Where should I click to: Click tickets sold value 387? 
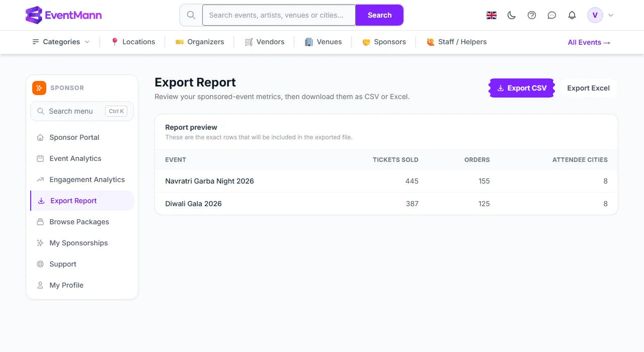[x=412, y=204]
